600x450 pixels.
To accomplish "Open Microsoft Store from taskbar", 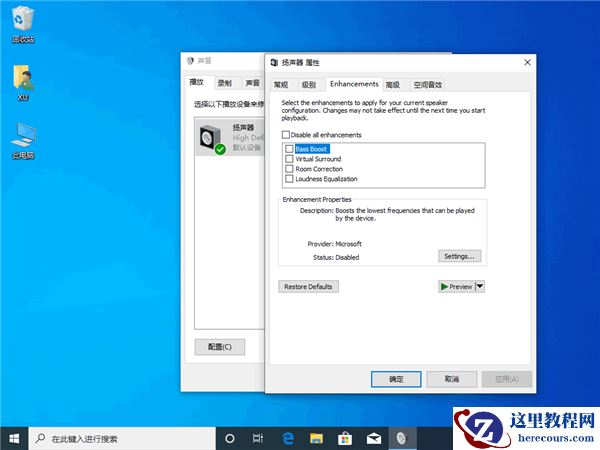I will tap(345, 439).
